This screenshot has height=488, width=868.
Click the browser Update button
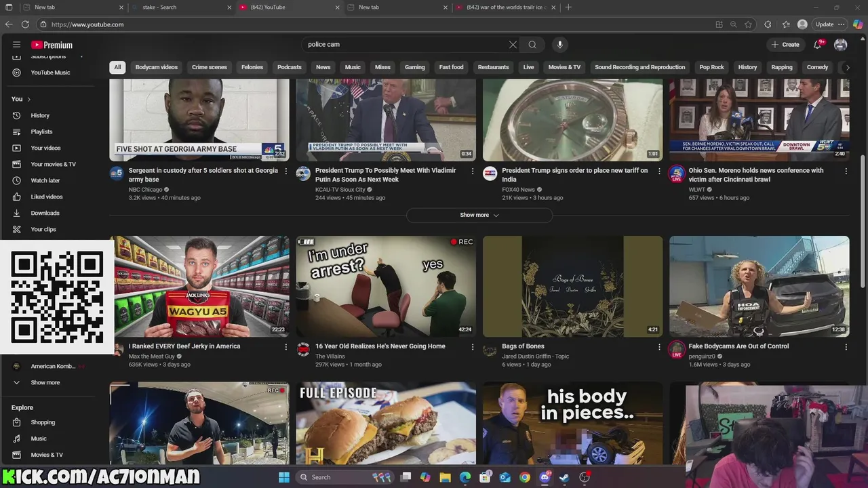pos(829,24)
